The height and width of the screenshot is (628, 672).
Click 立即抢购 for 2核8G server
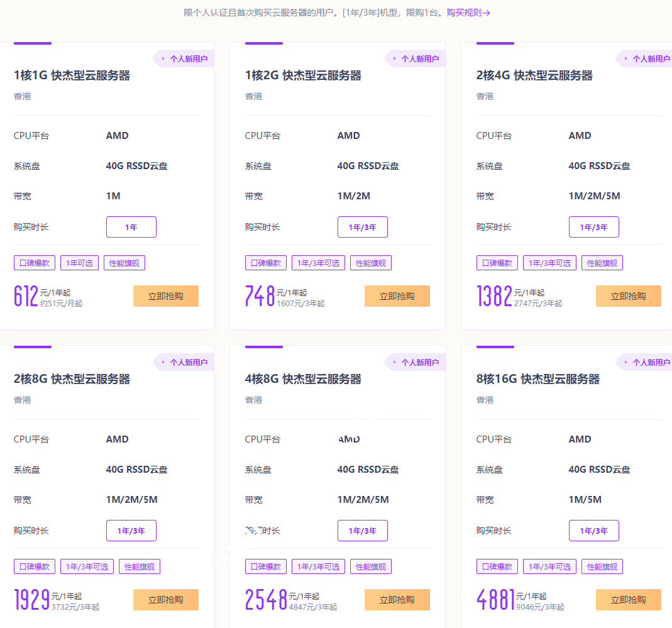point(166,600)
